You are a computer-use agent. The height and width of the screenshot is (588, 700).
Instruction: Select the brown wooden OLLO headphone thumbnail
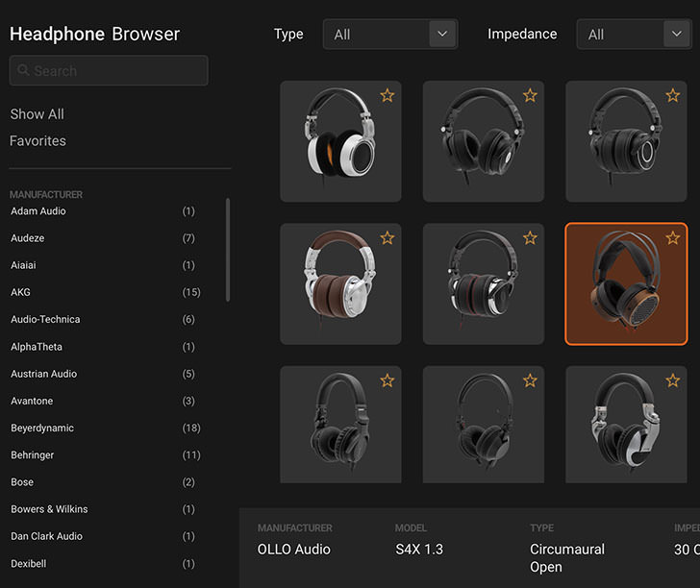pos(626,283)
